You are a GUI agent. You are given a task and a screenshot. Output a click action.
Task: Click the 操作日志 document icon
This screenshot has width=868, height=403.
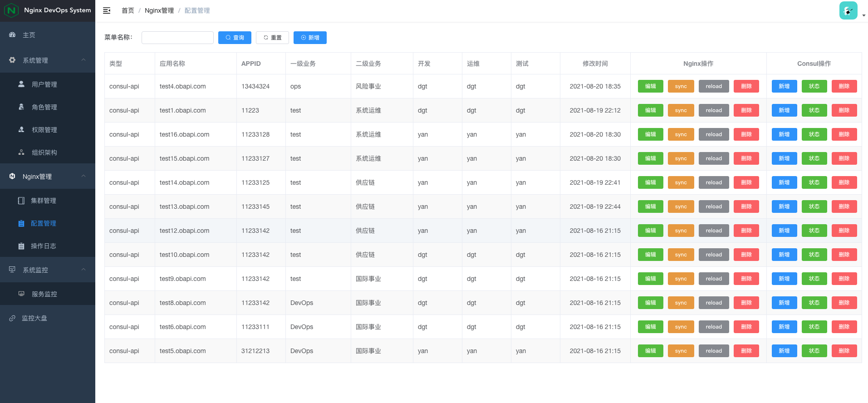[21, 246]
